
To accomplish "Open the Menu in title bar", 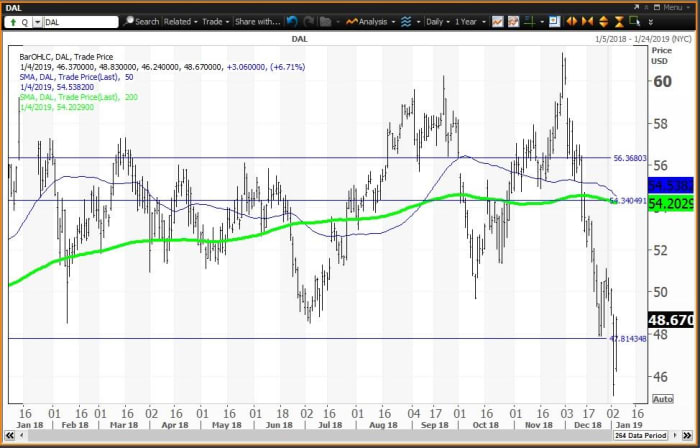I will 671,6.
